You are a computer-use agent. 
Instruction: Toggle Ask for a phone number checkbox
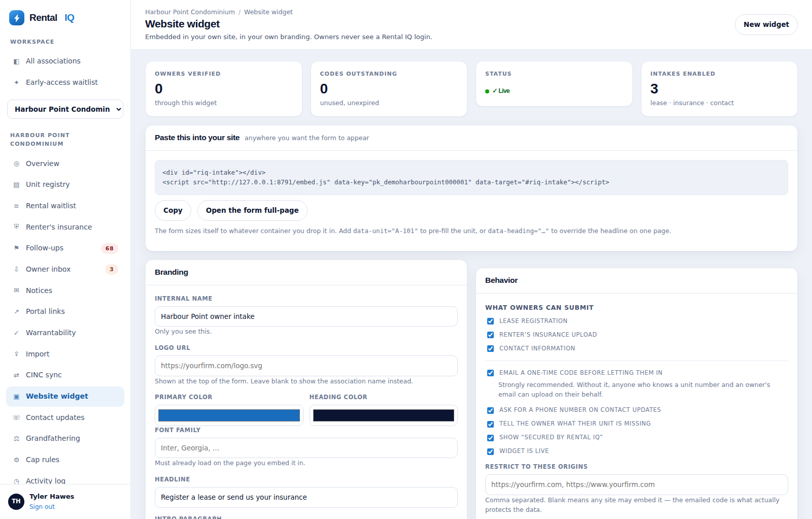pyautogui.click(x=490, y=410)
